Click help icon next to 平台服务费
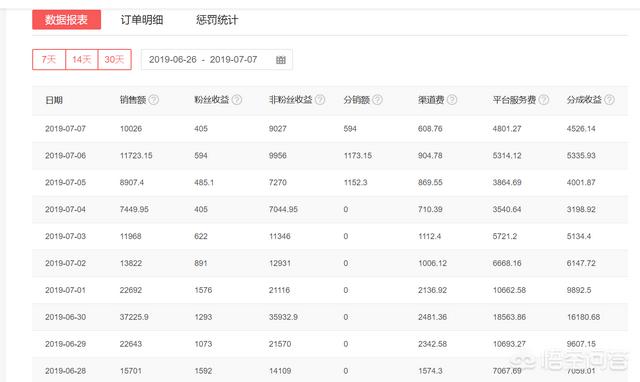 coord(544,100)
